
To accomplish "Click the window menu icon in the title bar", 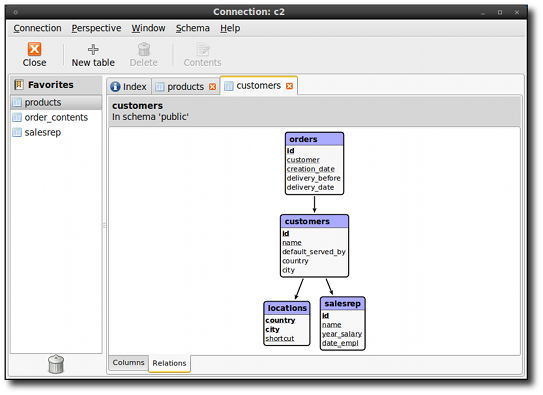I will point(16,12).
